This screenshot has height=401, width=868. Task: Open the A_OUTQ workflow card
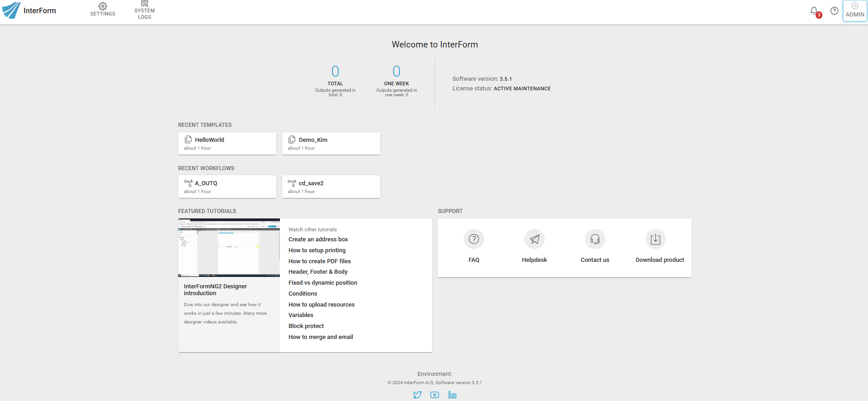(x=227, y=187)
